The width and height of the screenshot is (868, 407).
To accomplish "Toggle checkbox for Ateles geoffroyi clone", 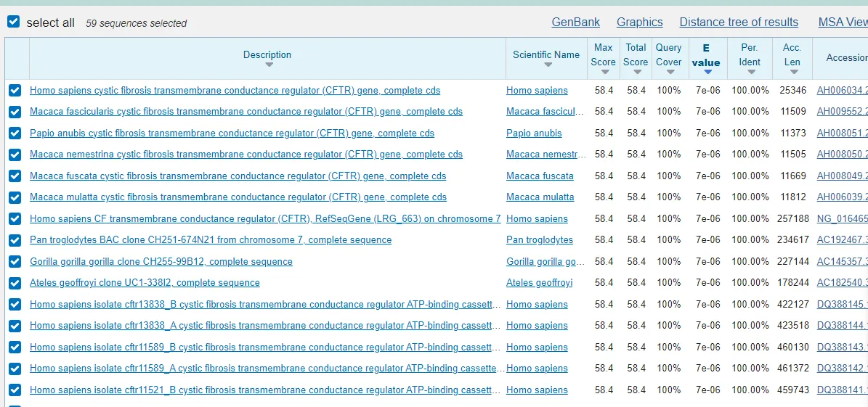I will coord(15,283).
